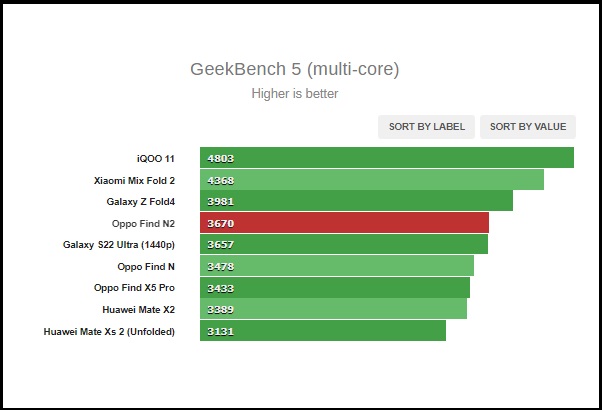This screenshot has height=410, width=602.
Task: Click the Sort by Value button
Action: click(x=528, y=127)
